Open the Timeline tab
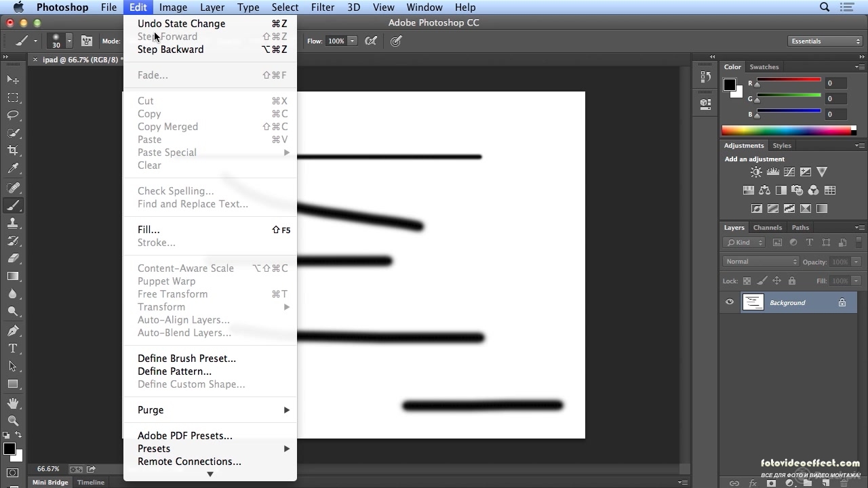 (x=90, y=483)
